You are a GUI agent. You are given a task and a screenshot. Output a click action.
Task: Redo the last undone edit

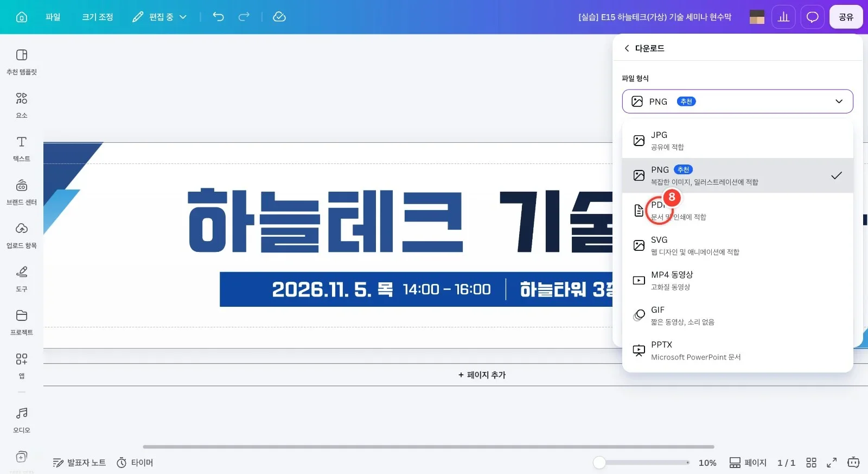(244, 17)
